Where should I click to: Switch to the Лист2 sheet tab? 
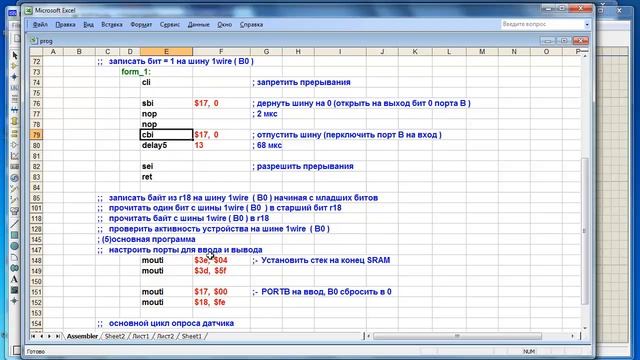tap(165, 336)
